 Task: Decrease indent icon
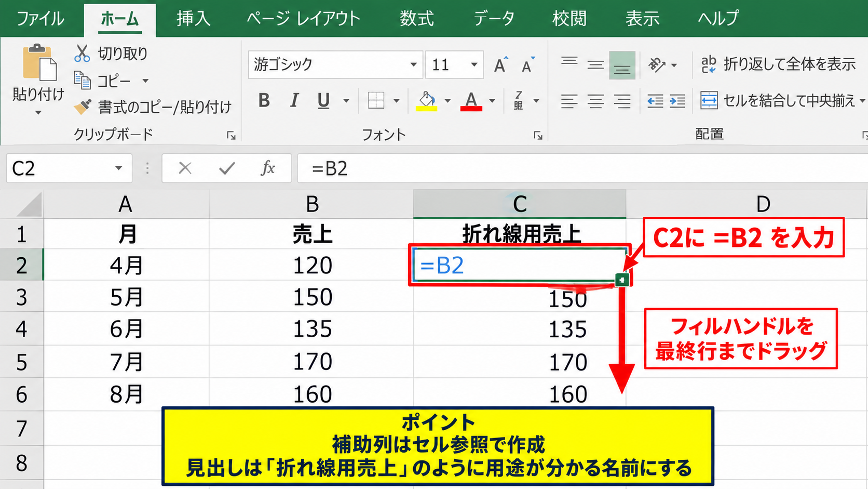click(x=655, y=101)
